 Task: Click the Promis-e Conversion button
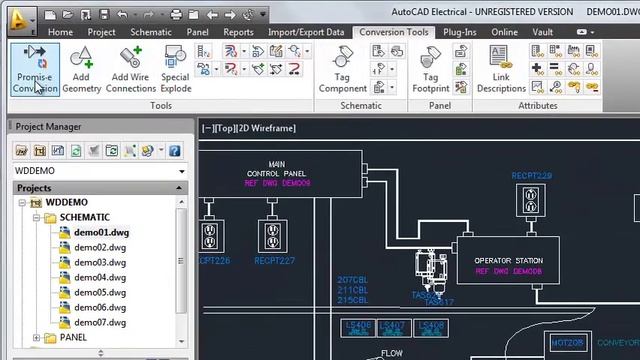point(35,70)
